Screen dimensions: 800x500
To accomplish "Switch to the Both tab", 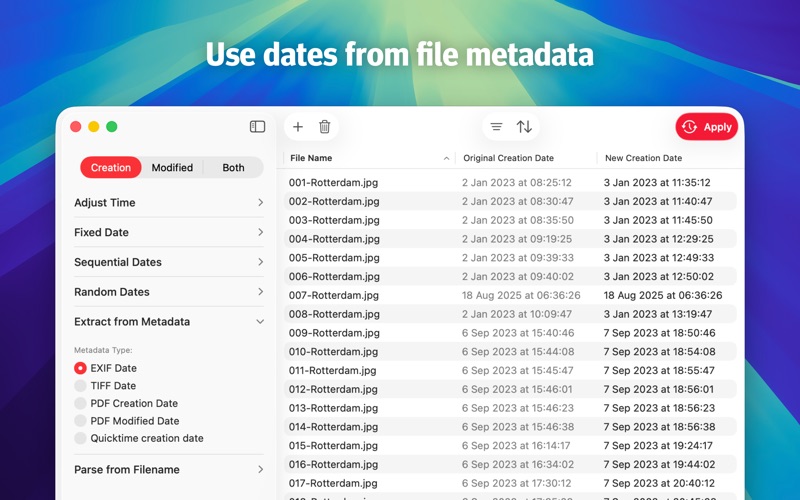I will pyautogui.click(x=233, y=167).
